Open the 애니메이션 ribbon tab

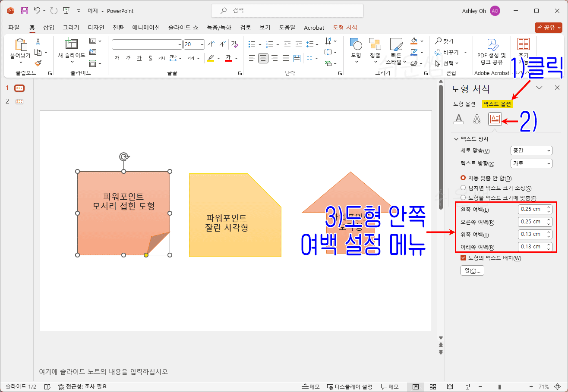click(x=146, y=28)
